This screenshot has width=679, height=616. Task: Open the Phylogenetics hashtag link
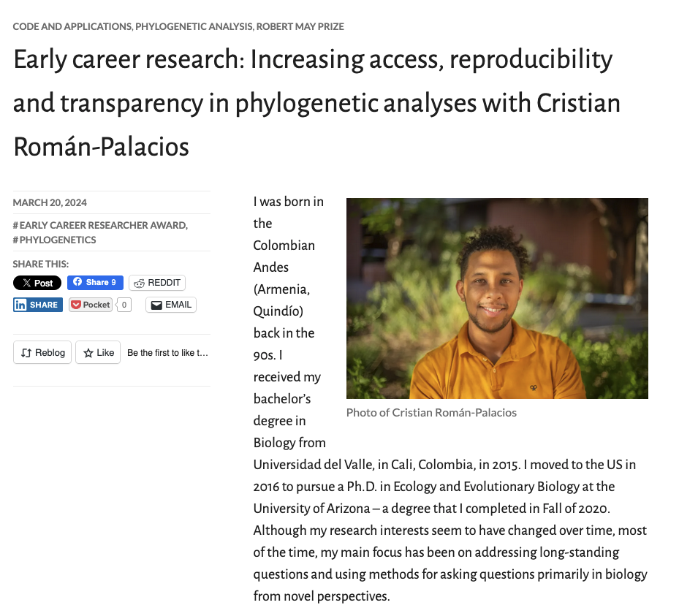click(x=55, y=240)
